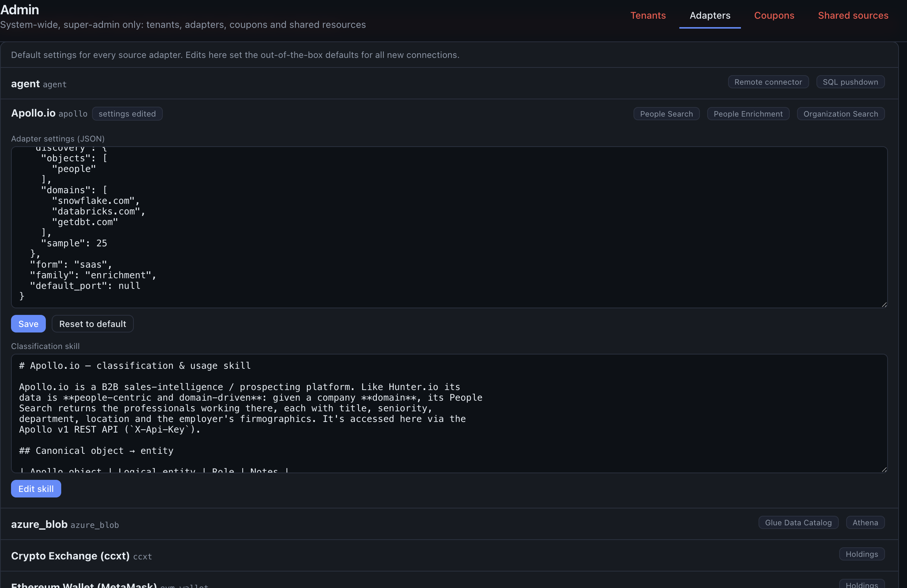Click the "default_port": null line
The image size is (907, 588).
85,286
